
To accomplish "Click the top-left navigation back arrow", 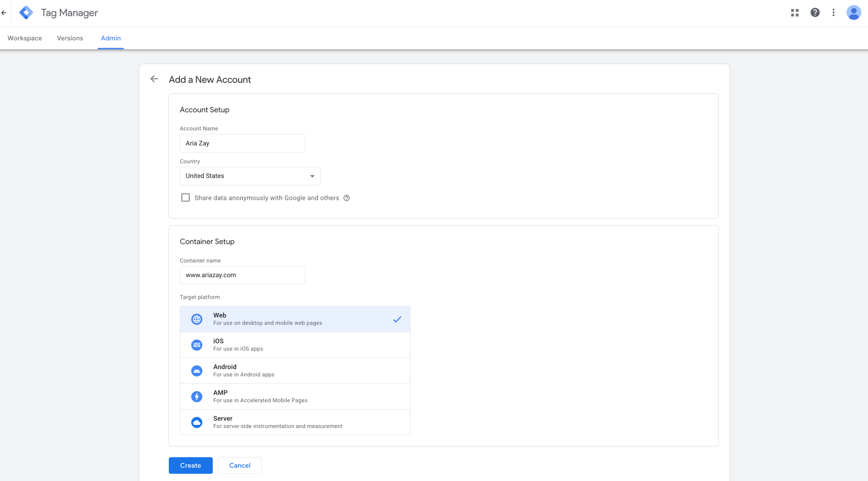I will [x=4, y=13].
